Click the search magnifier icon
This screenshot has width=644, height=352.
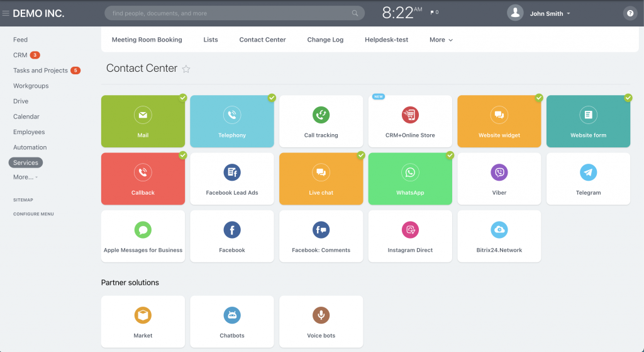coord(355,13)
